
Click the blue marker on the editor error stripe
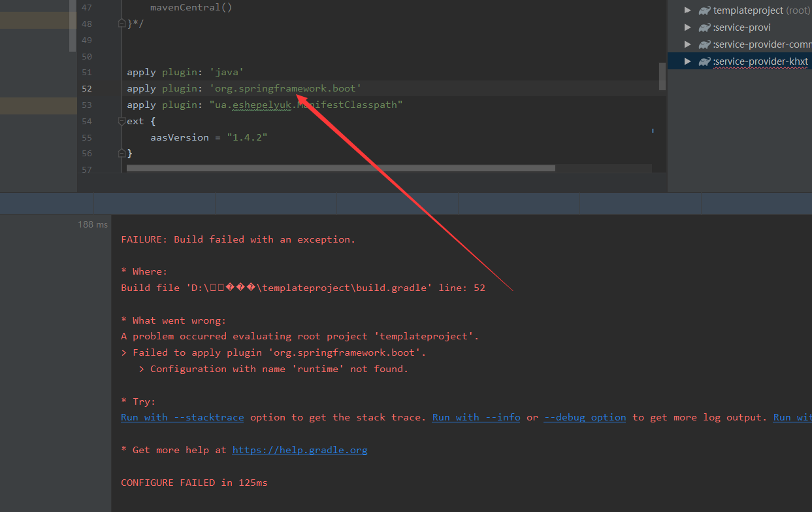tap(653, 131)
